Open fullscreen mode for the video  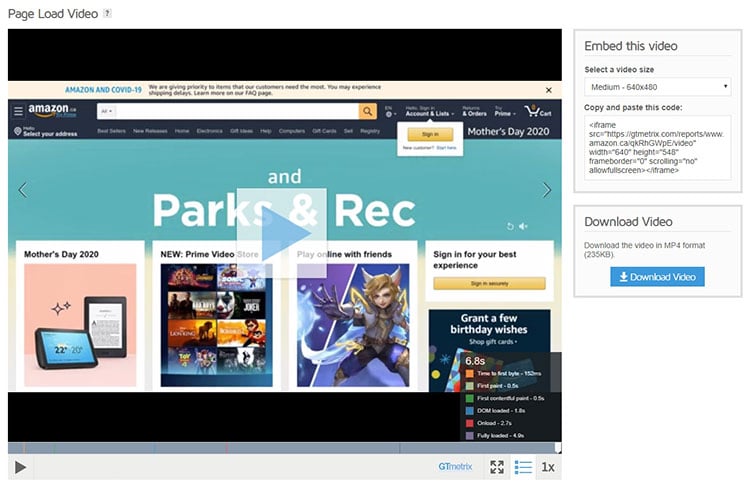(x=497, y=467)
